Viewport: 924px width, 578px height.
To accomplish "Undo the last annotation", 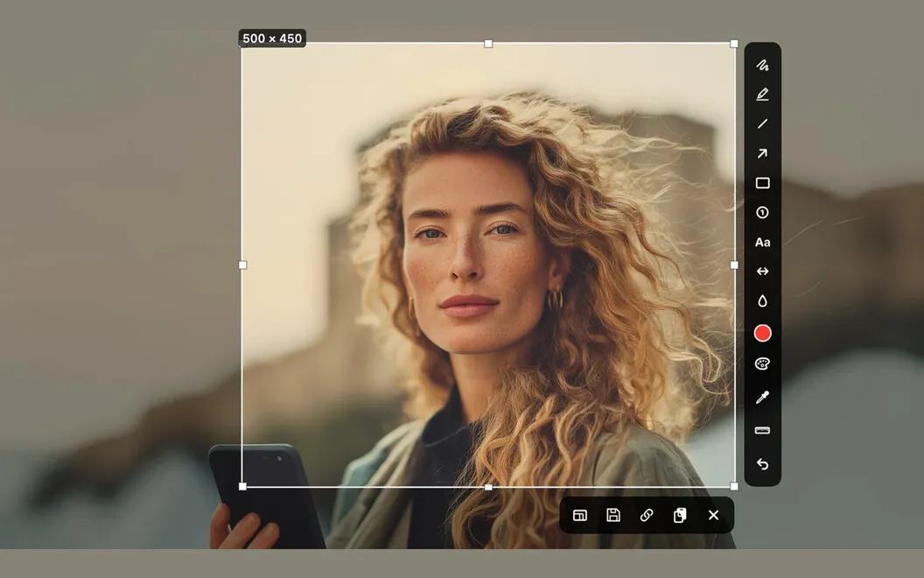I will [x=762, y=464].
